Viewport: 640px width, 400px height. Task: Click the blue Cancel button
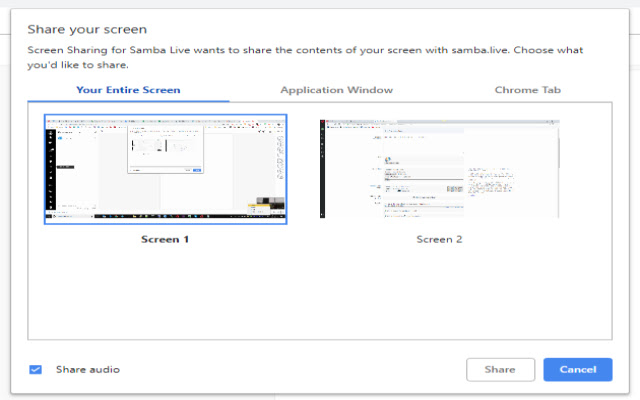pos(578,370)
